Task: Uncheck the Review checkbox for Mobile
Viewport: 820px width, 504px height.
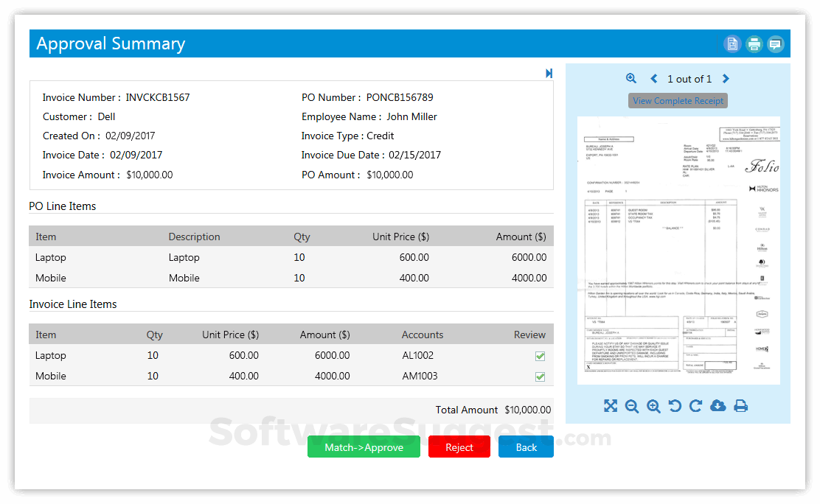Action: (540, 376)
